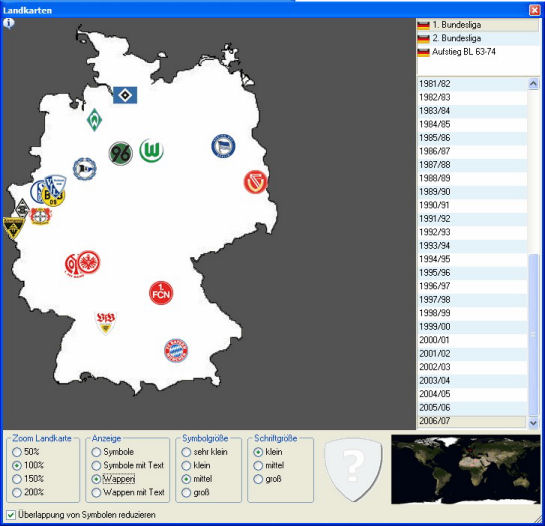Set Symbolgröße to groß
This screenshot has height=526, width=545.
pos(195,492)
